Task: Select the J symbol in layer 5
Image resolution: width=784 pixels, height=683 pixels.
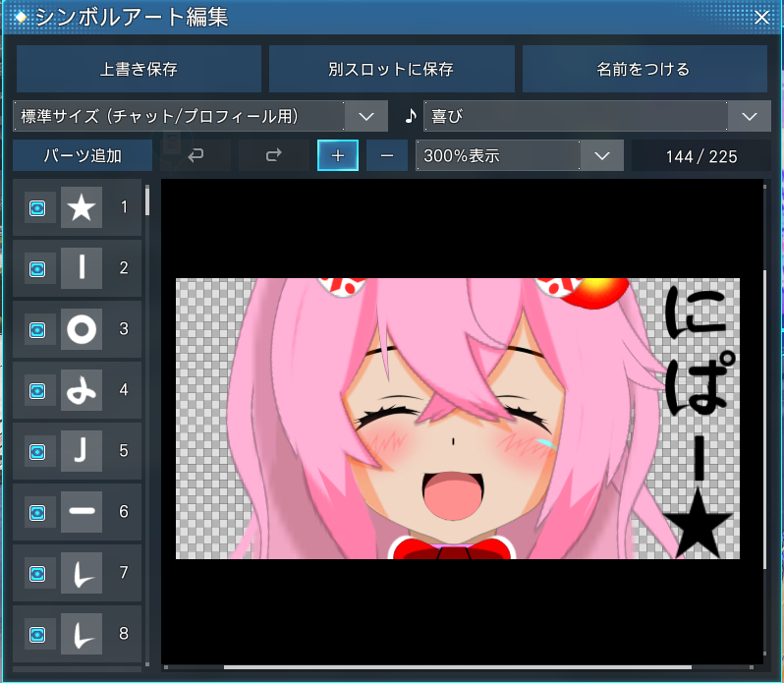Action: click(x=82, y=451)
